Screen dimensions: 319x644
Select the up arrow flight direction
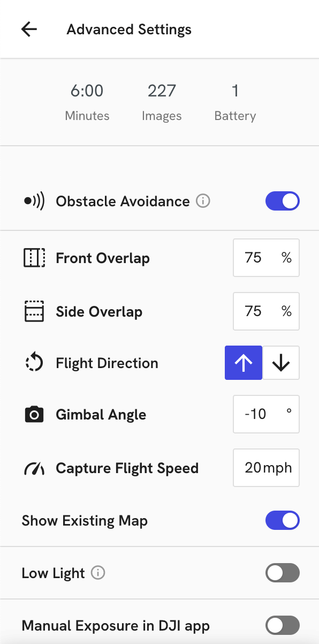pyautogui.click(x=244, y=363)
